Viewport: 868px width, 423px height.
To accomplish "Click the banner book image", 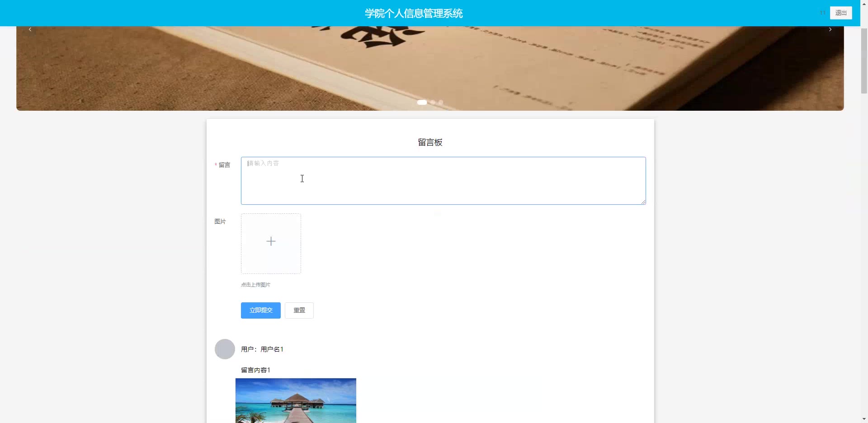I will point(430,68).
